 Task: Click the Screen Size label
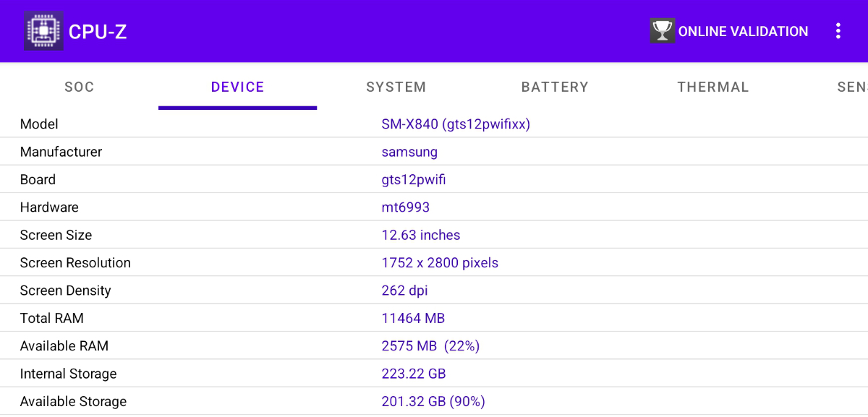(x=56, y=235)
